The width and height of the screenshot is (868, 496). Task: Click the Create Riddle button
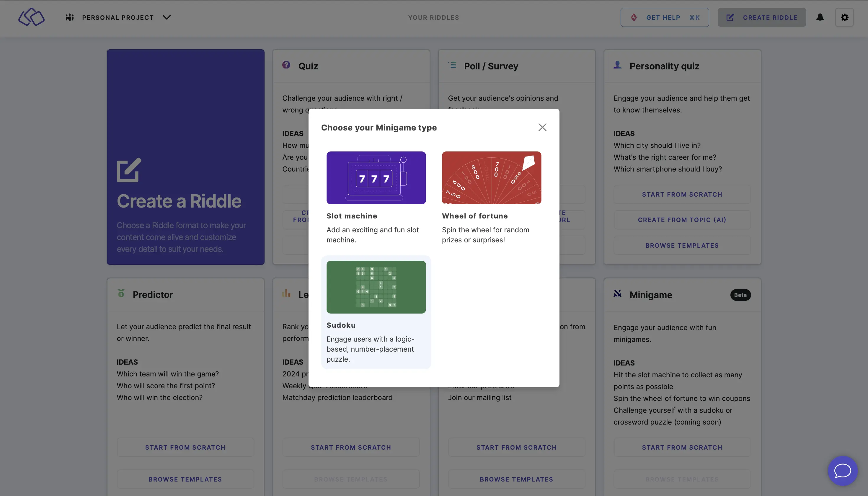(x=762, y=17)
